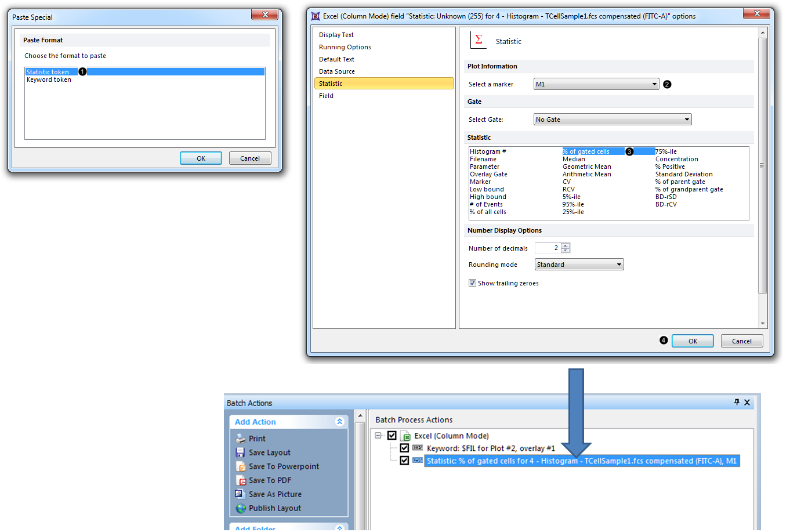
Task: Open the Rounding mode dropdown
Action: 619,265
